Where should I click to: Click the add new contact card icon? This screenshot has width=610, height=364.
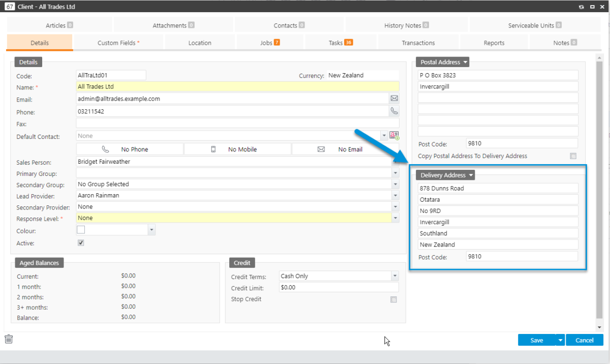tap(394, 135)
